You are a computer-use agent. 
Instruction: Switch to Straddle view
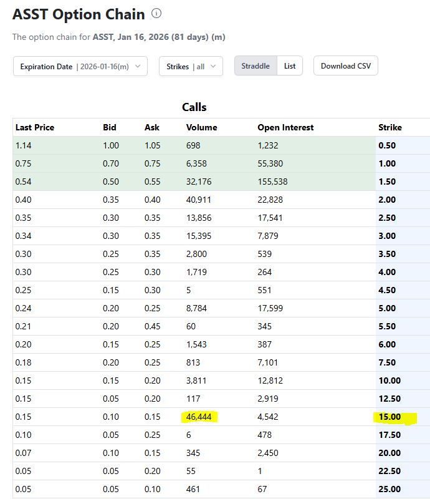point(256,66)
